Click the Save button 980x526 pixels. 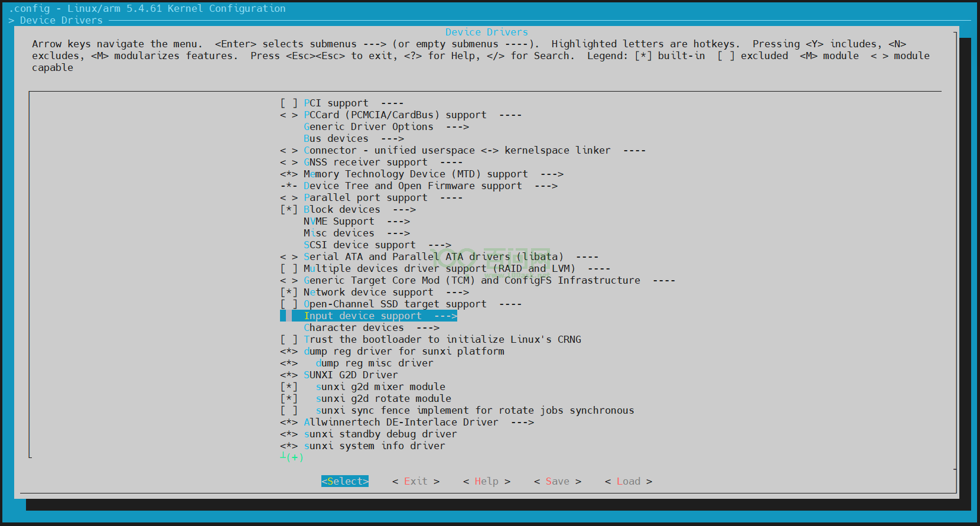tap(557, 482)
